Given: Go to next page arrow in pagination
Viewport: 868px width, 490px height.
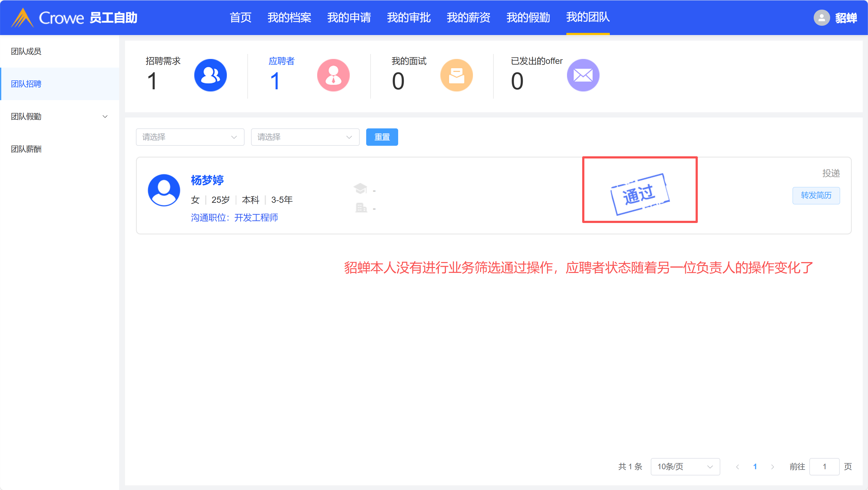Looking at the screenshot, I should [772, 466].
